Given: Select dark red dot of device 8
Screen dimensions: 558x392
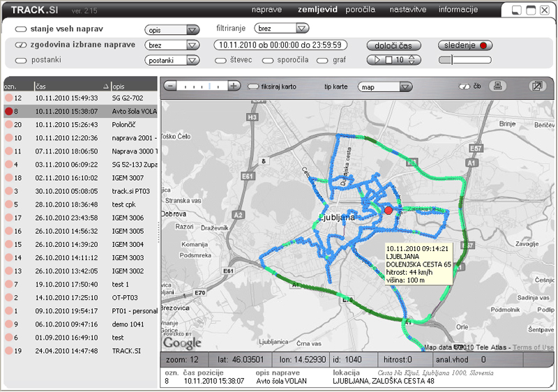Looking at the screenshot, I should tap(8, 112).
